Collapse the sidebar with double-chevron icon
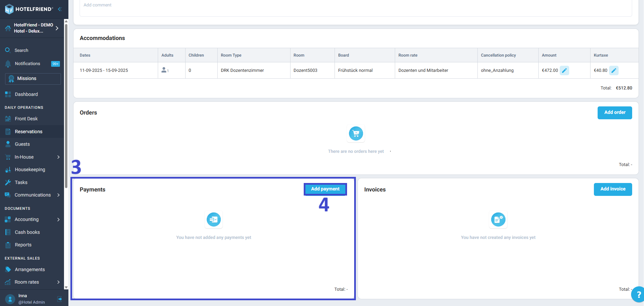This screenshot has height=306, width=644. coord(60,9)
